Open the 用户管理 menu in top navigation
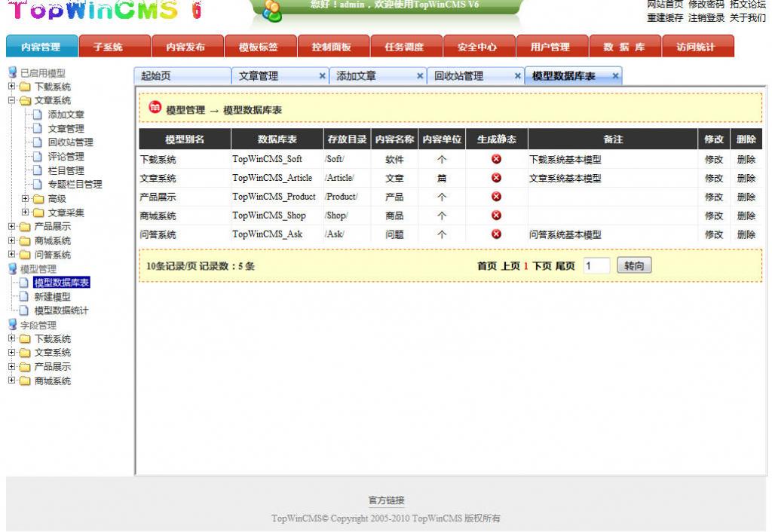 [551, 45]
